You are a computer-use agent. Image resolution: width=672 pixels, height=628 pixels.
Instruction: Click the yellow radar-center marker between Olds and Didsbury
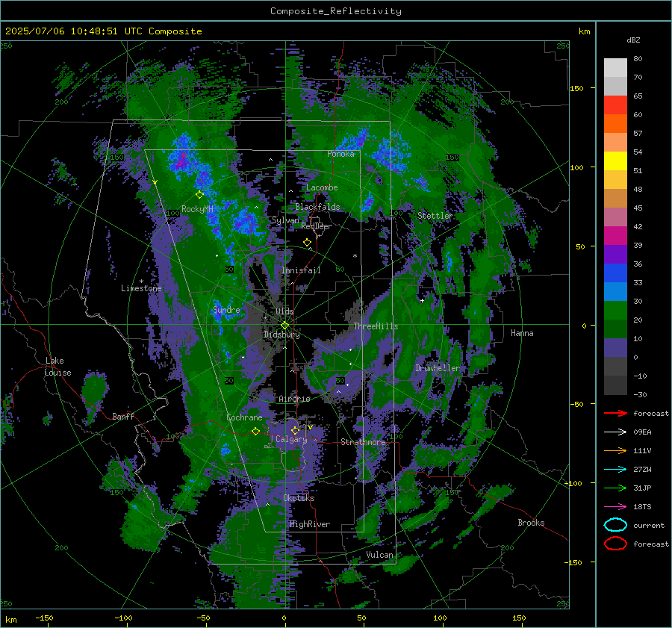[284, 325]
